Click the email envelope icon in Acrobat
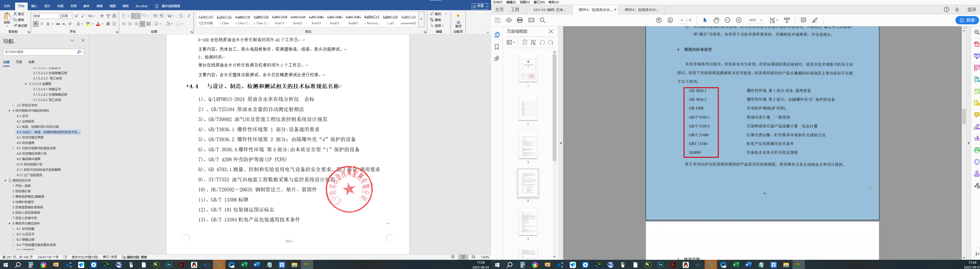Screen dimensions: 980x269 (531, 20)
